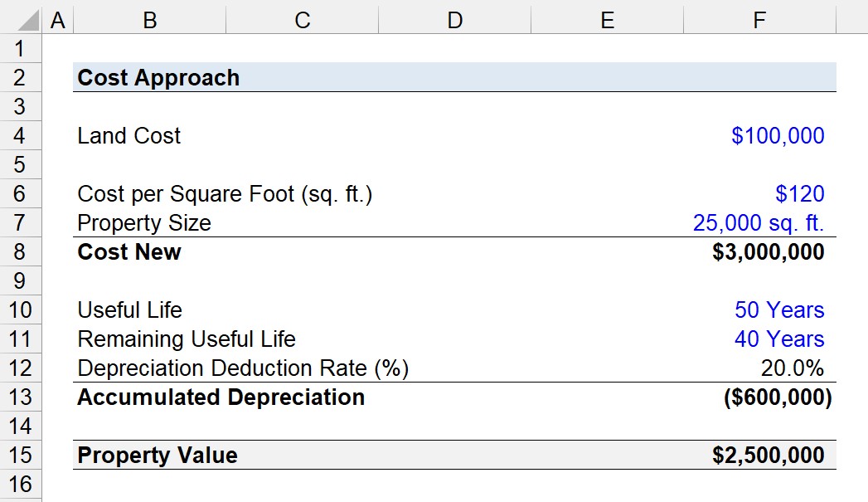Select row 15 header

pyautogui.click(x=20, y=455)
